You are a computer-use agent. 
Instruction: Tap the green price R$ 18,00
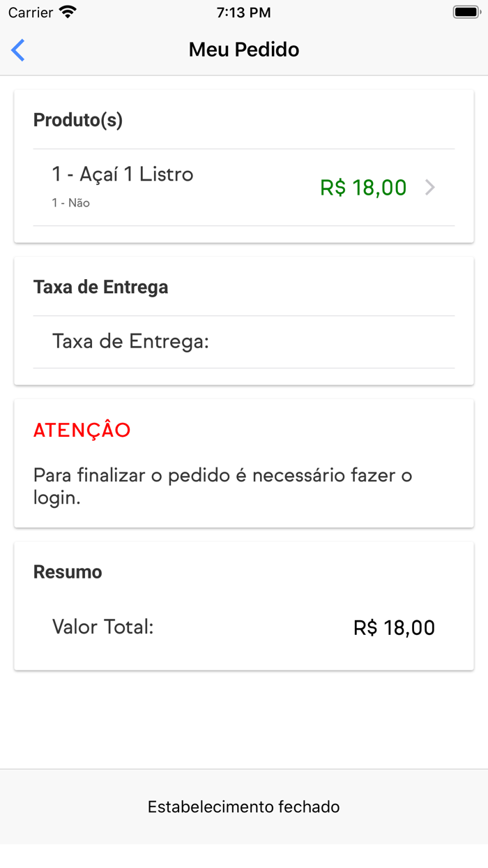[x=363, y=187]
